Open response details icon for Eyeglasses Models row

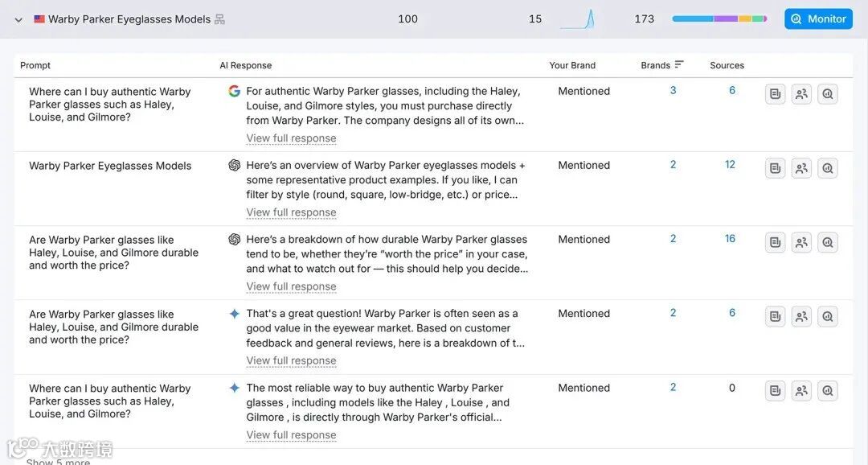pos(775,168)
